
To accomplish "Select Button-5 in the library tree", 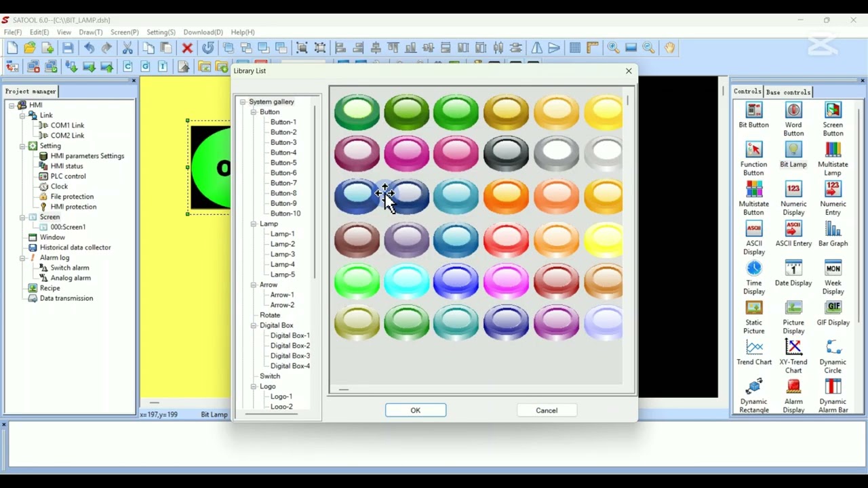I will point(283,163).
